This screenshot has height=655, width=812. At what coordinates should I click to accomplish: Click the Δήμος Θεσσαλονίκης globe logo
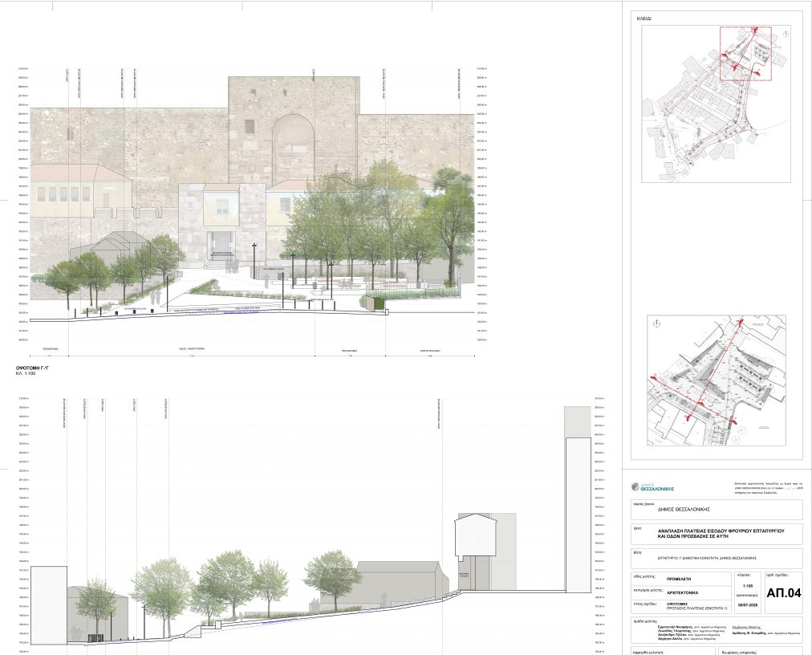[x=635, y=486]
